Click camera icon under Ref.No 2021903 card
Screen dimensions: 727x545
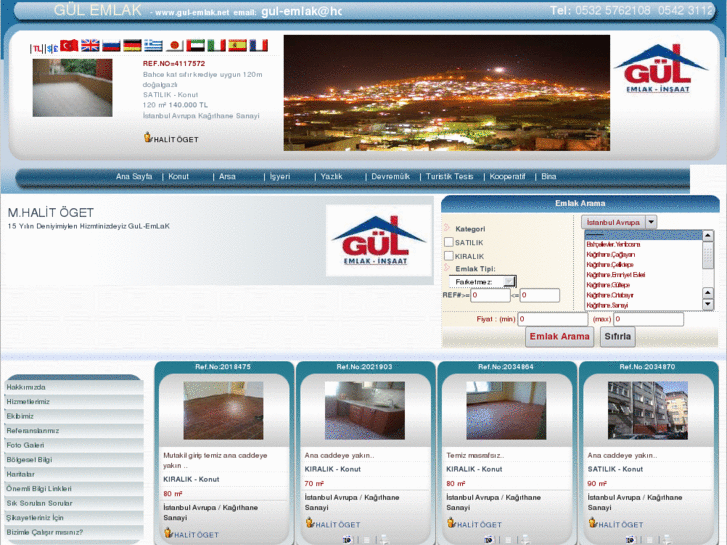point(347,539)
